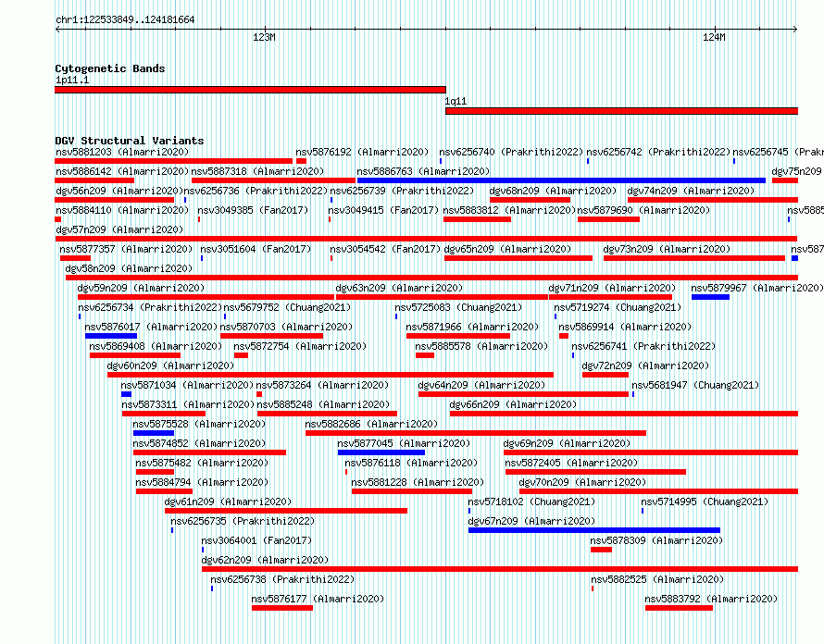Select nsv5871034 (Almarri2020) label
Screen dimensions: 824x644
187,385
